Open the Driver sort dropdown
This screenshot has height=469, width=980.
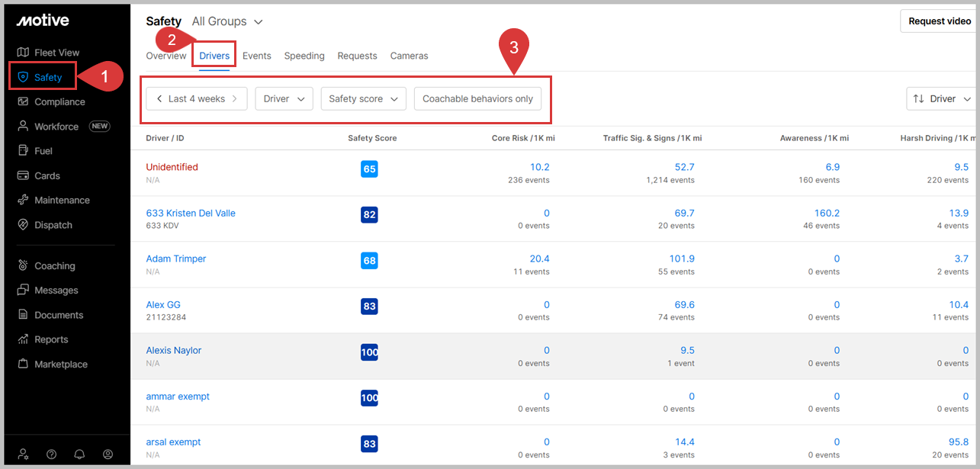941,98
